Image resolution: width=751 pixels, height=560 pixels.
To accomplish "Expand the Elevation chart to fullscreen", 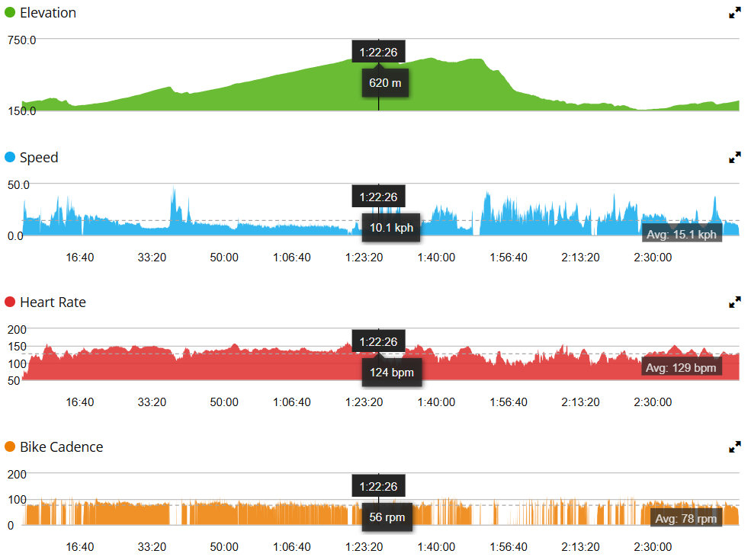I will (735, 13).
